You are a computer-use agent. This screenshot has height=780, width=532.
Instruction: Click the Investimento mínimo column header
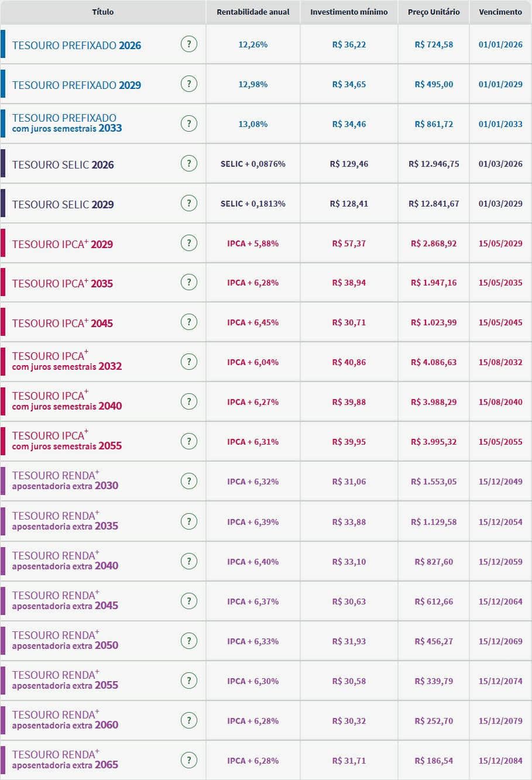click(349, 12)
